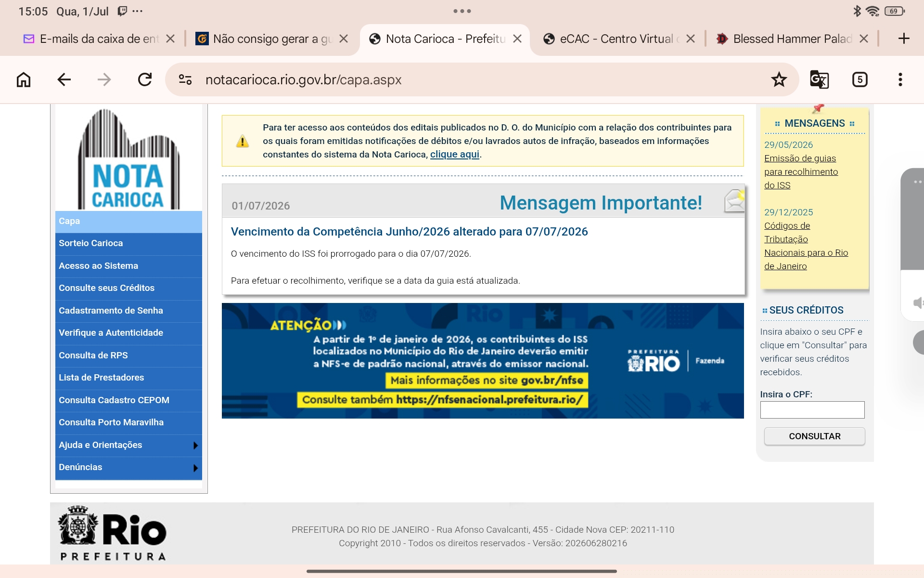The image size is (924, 578).
Task: Close the E-mails da caixa tab
Action: pyautogui.click(x=170, y=39)
